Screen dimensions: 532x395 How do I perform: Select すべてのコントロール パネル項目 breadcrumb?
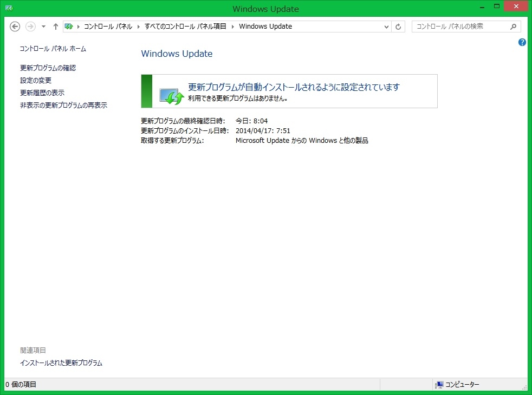(185, 27)
